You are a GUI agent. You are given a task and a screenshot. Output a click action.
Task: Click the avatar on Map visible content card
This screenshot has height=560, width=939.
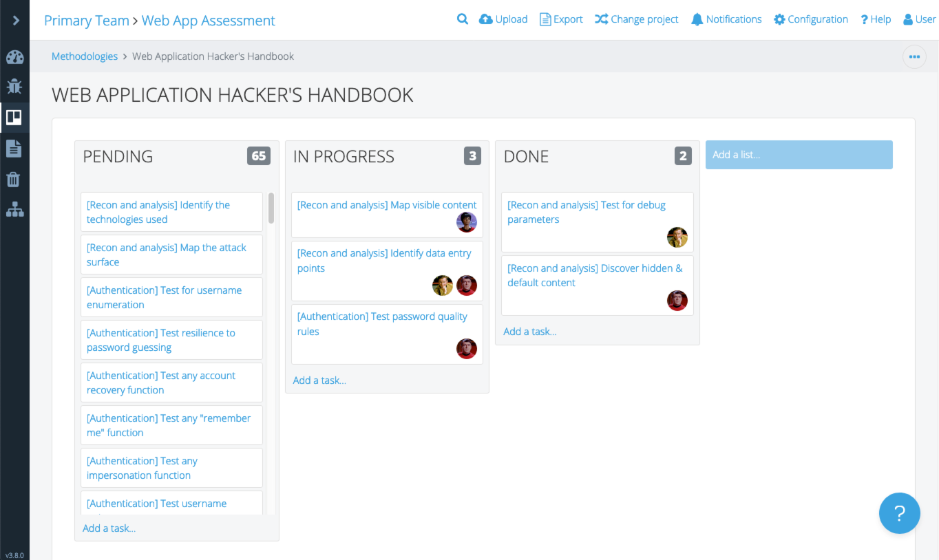coord(467,222)
